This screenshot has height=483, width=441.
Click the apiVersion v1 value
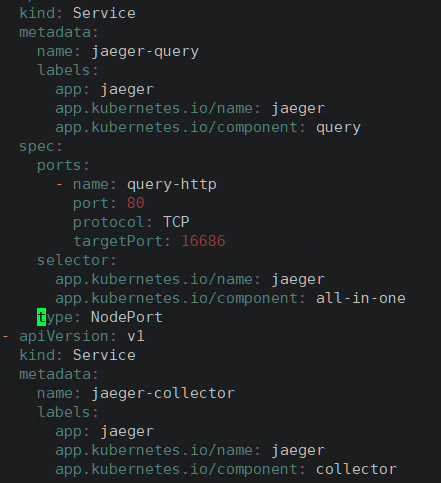[136, 336]
